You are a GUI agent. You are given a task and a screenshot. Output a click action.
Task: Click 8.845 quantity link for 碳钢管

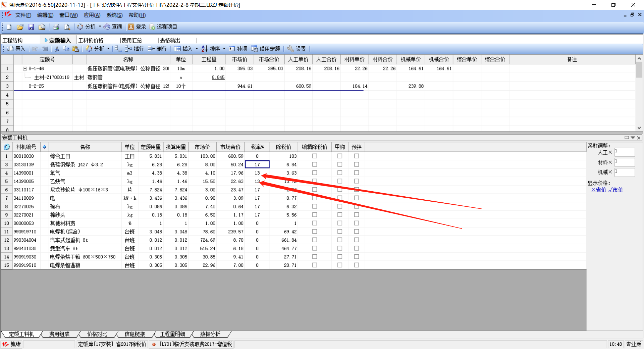pos(218,78)
